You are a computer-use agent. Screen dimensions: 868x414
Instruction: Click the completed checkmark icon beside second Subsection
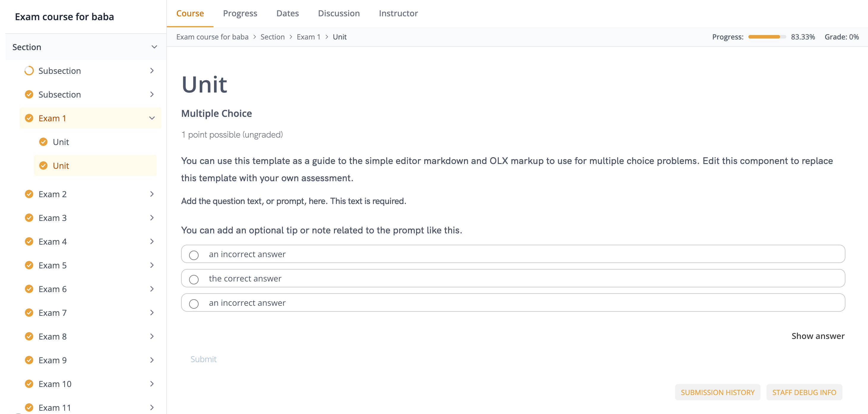pyautogui.click(x=29, y=94)
